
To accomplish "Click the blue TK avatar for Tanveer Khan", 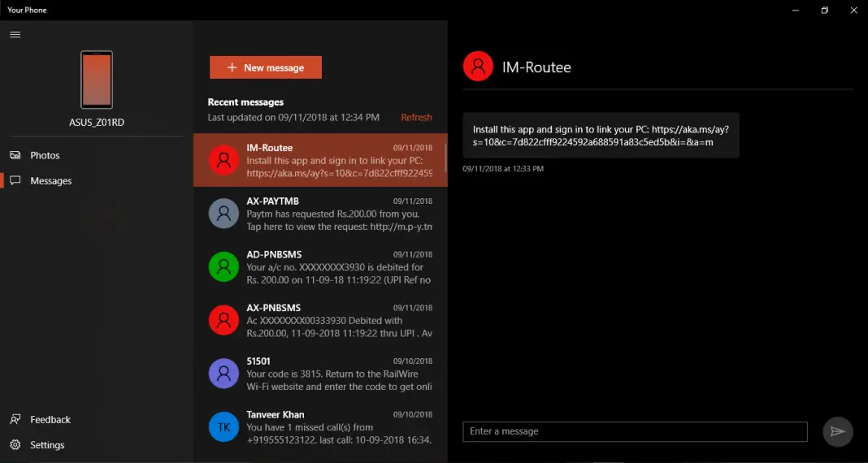I will [224, 426].
